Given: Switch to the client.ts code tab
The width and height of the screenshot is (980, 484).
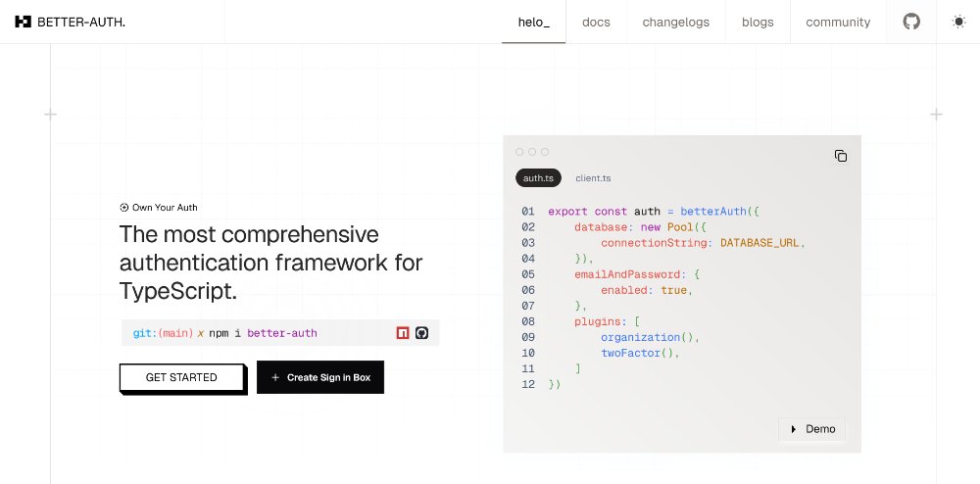Looking at the screenshot, I should [593, 178].
